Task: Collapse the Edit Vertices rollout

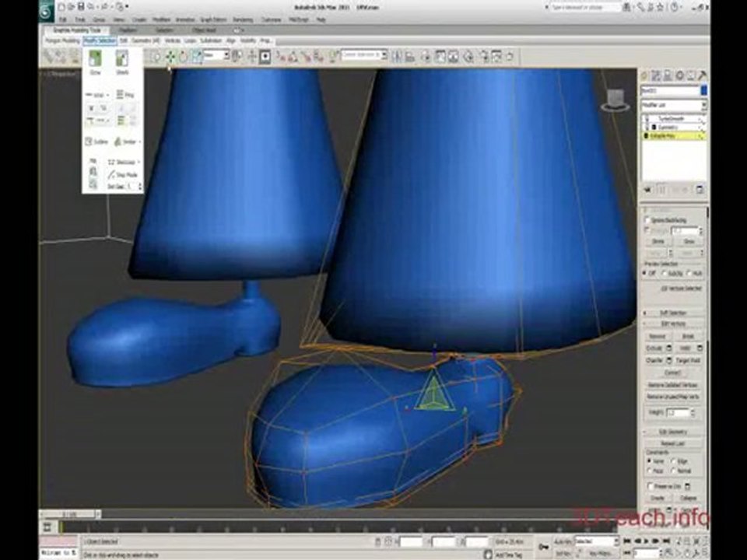Action: pos(673,324)
